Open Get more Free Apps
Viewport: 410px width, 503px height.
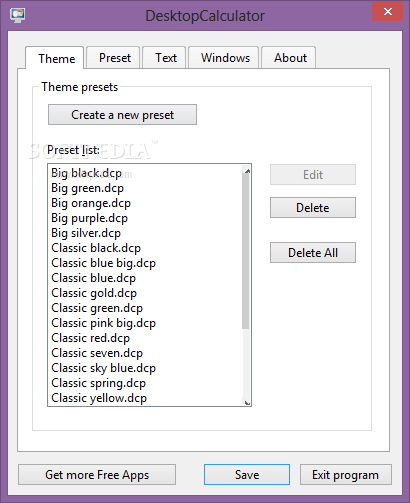[x=97, y=474]
